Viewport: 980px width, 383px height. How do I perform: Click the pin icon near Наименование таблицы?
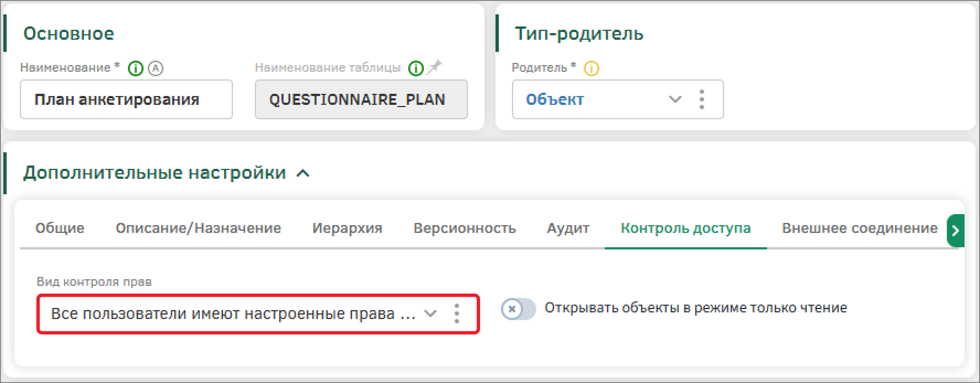tap(435, 67)
